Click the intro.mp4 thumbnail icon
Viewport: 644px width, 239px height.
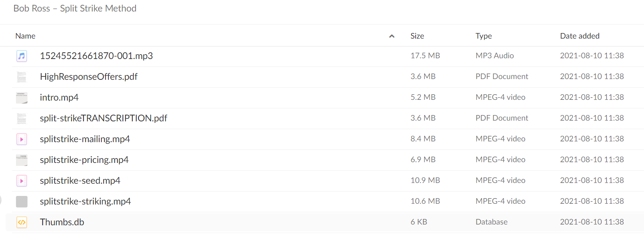tap(22, 98)
